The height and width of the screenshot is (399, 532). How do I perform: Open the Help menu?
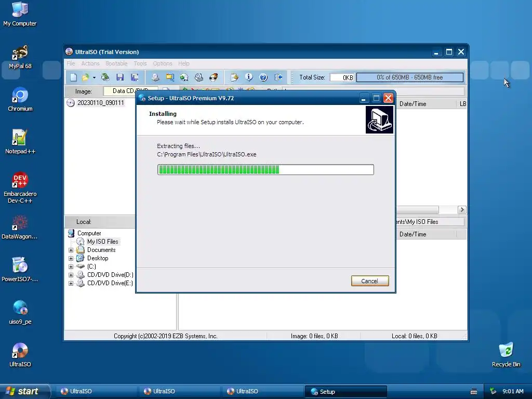183,63
